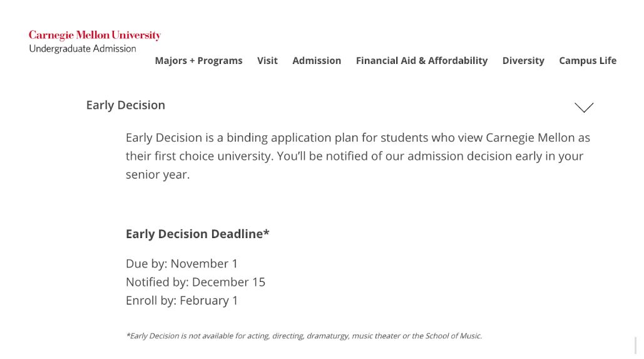Screen dimensions: 644x359
Task: Click the Early Decision Deadline heading
Action: [194, 234]
